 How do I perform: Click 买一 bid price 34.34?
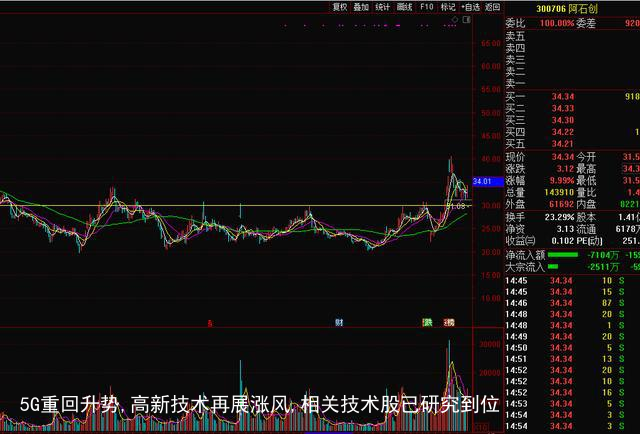563,97
